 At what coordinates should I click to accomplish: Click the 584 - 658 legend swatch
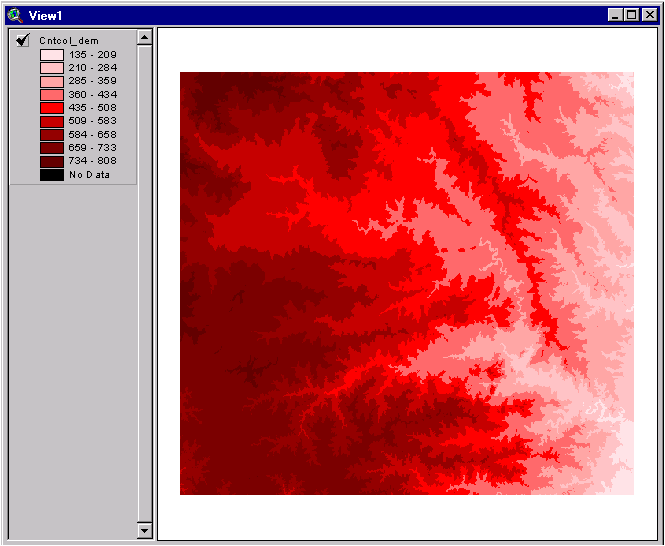(x=51, y=134)
